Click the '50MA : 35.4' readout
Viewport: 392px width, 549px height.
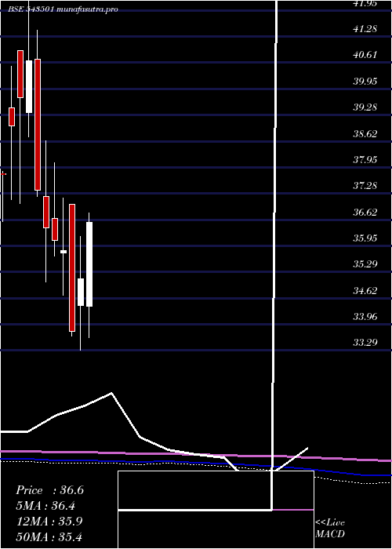(x=49, y=536)
